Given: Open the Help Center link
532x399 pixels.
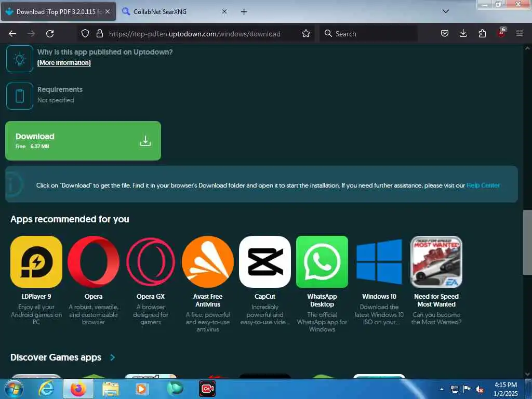Looking at the screenshot, I should click(x=483, y=185).
